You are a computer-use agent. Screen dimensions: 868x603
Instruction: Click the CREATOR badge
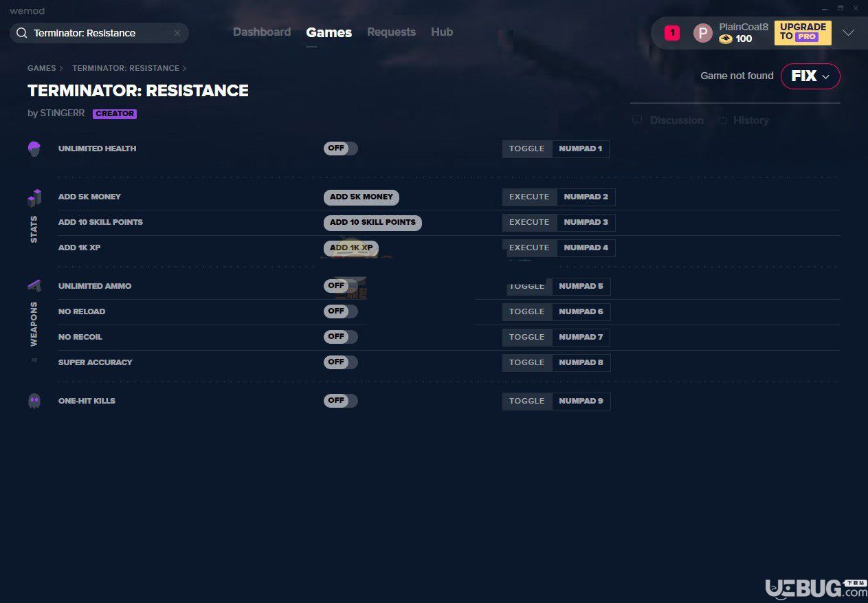[x=115, y=113]
